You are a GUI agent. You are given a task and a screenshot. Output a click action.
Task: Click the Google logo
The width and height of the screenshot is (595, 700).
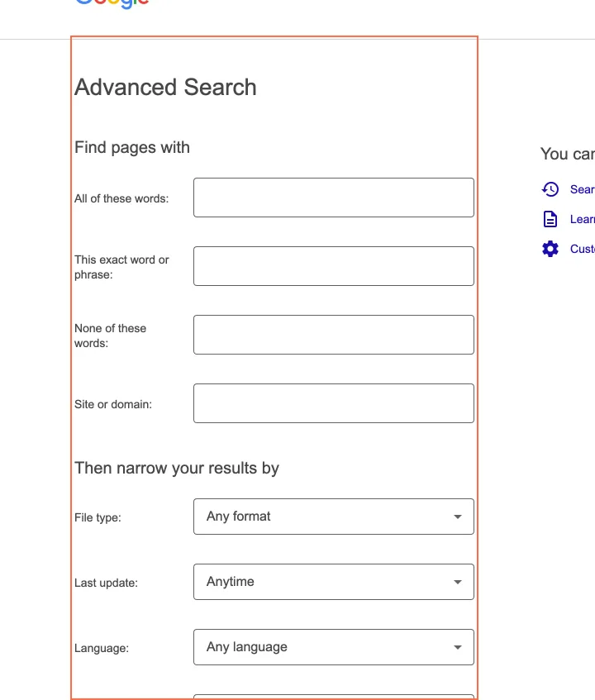[x=112, y=3]
